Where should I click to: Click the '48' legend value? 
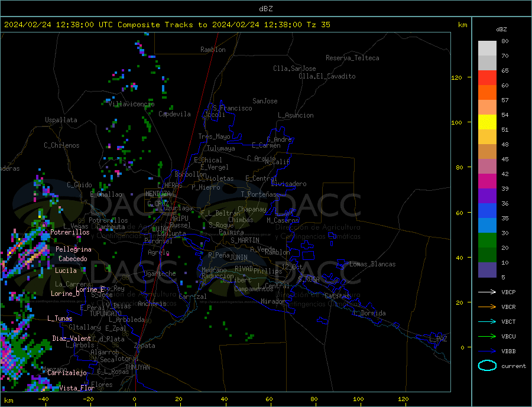[x=505, y=145]
